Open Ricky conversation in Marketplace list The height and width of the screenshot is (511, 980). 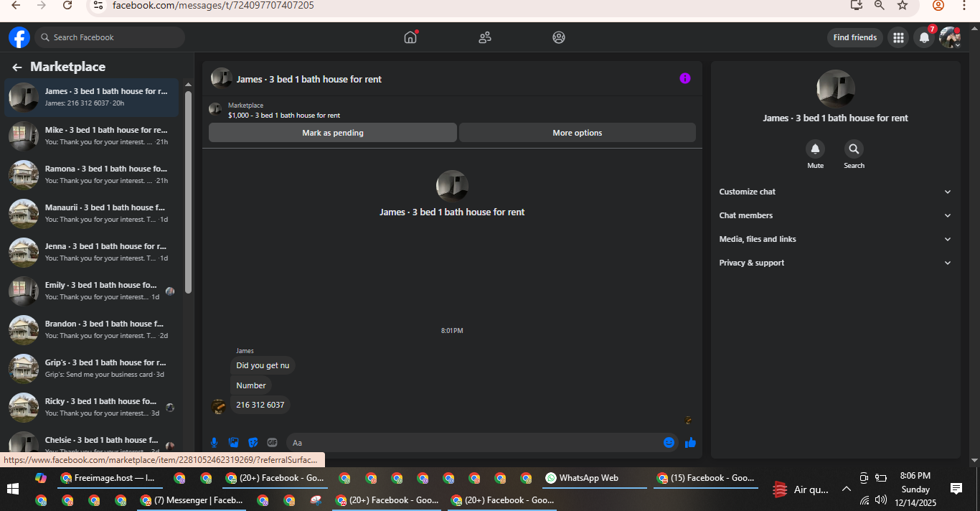point(92,407)
